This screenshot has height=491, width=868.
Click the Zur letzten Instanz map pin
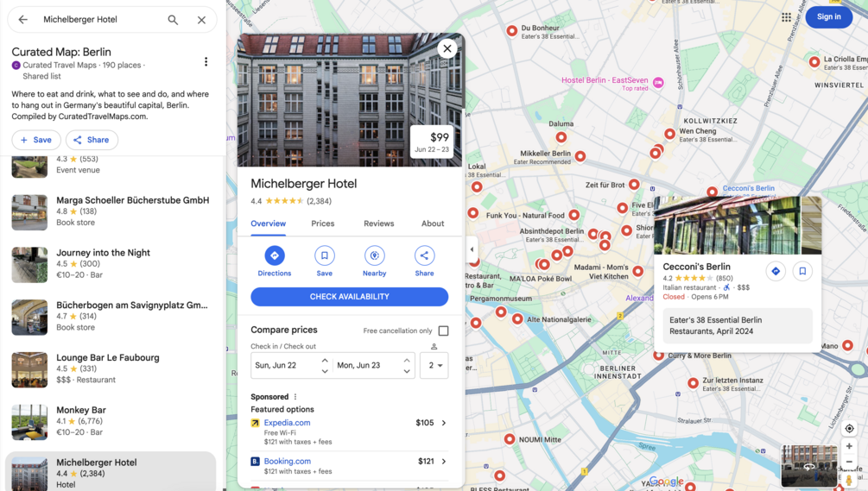(x=693, y=382)
